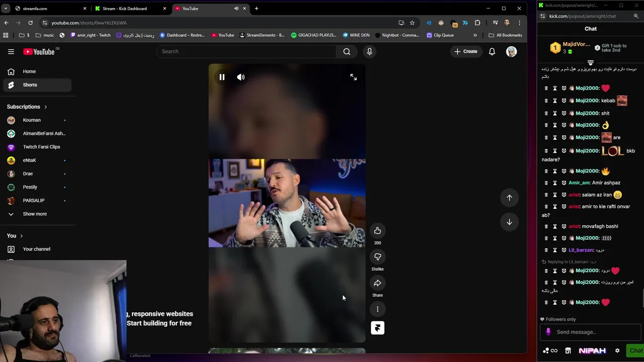The height and width of the screenshot is (362, 644).
Task: Switch to the streamfa.com tab
Action: pos(49,9)
